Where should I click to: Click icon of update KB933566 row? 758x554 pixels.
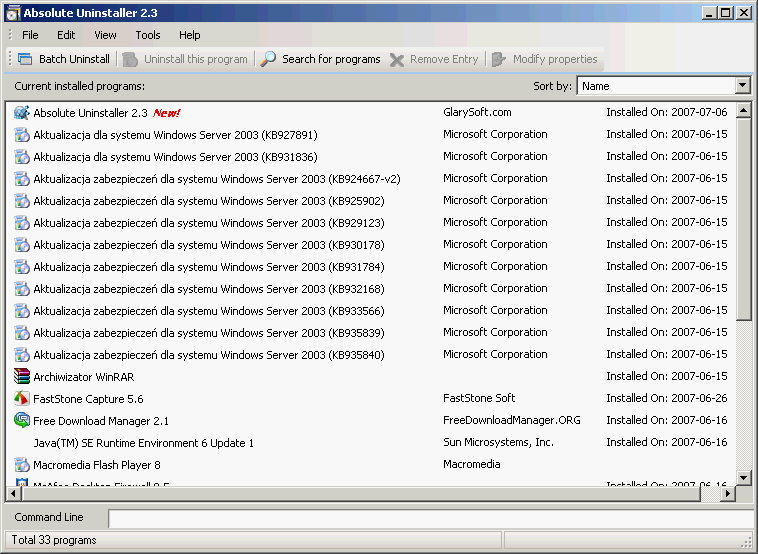pyautogui.click(x=22, y=311)
